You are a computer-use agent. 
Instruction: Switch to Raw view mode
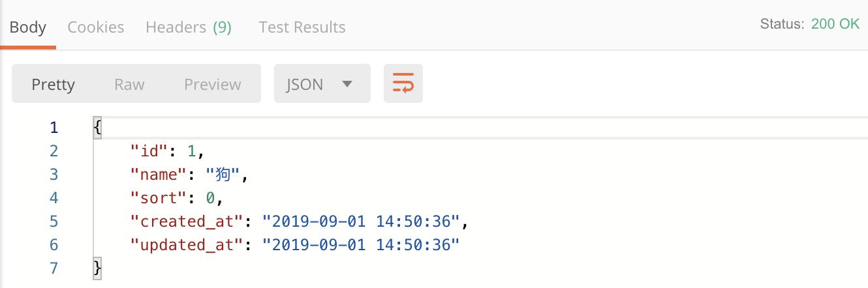coord(129,84)
